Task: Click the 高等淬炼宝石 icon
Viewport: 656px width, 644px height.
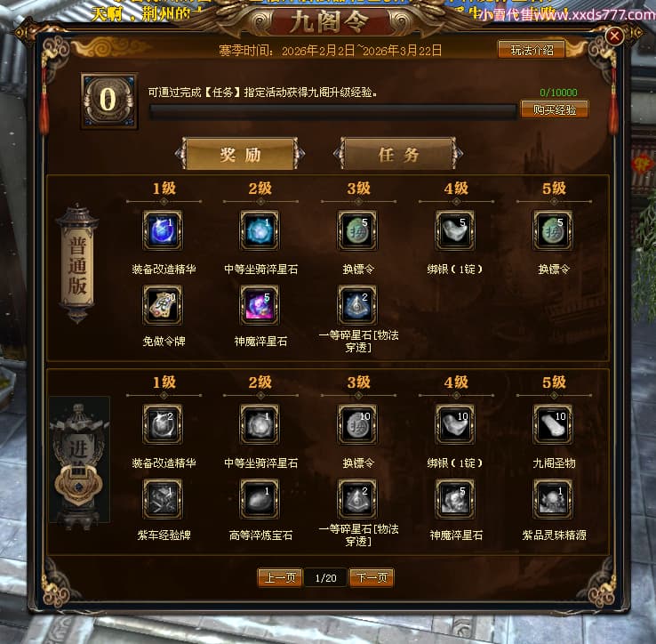Action: click(260, 499)
